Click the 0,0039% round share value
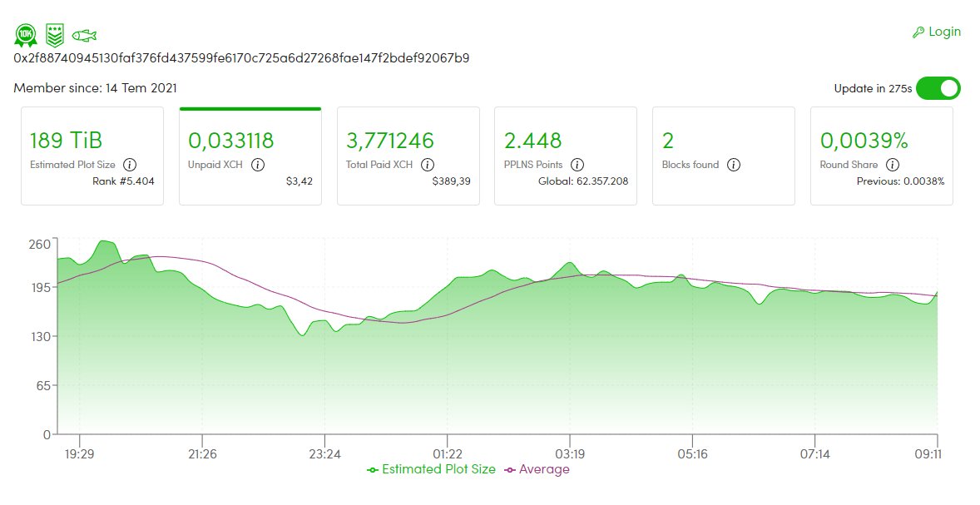Screen dimensions: 980x505 pyautogui.click(x=864, y=141)
